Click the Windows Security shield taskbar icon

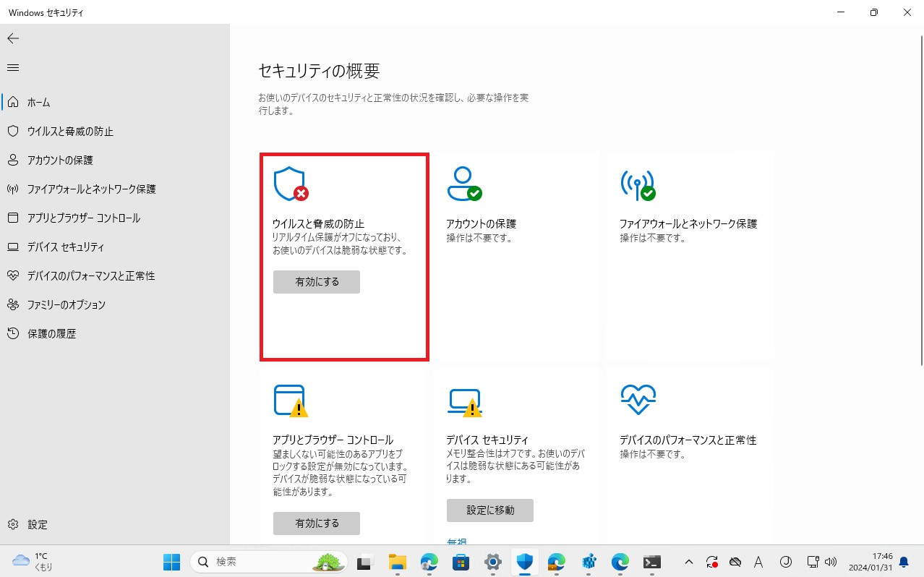[x=525, y=562]
